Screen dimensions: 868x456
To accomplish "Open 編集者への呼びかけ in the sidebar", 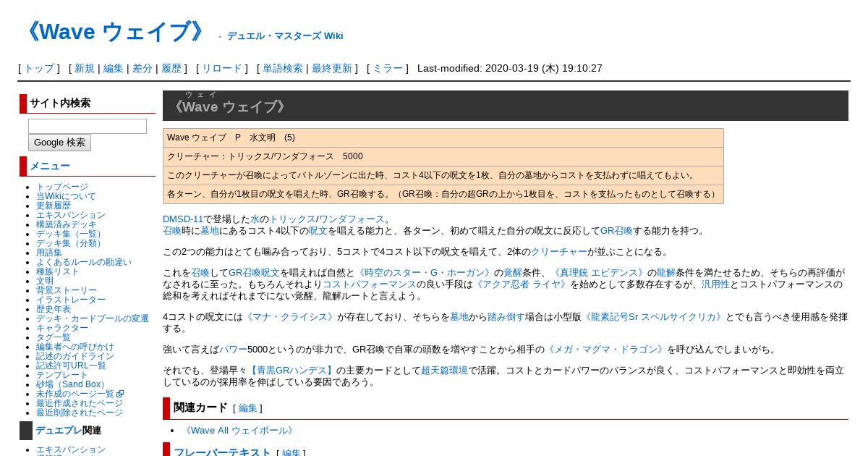I will [75, 347].
